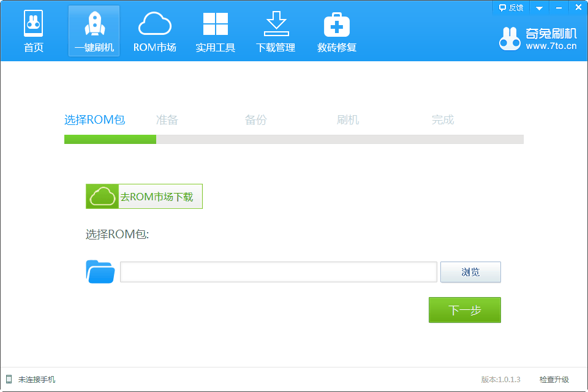The width and height of the screenshot is (588, 392).
Task: Click the blue folder icon
Action: (100, 272)
